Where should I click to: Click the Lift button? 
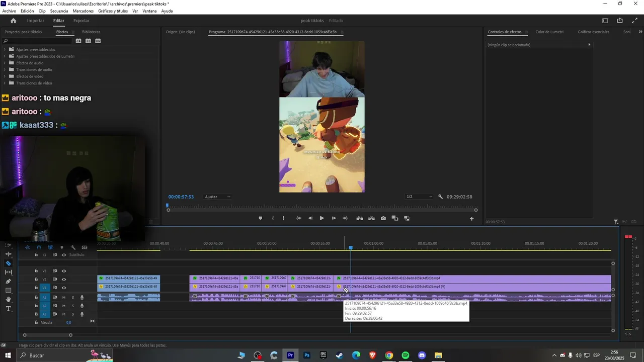360,218
